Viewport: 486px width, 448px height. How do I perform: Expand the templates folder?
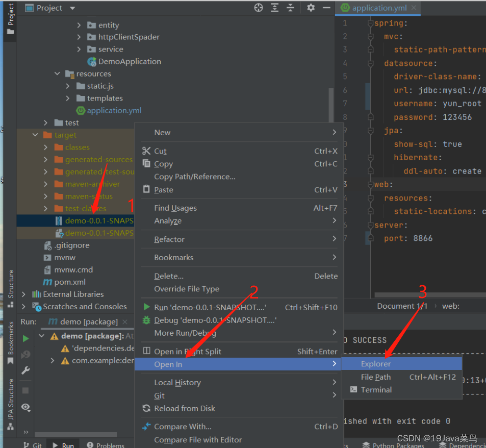pyautogui.click(x=67, y=98)
